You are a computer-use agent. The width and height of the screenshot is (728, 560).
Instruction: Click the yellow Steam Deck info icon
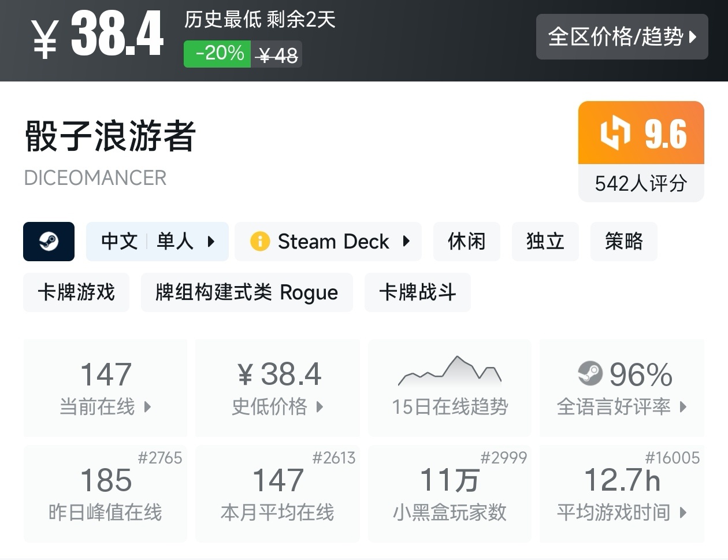tap(260, 242)
